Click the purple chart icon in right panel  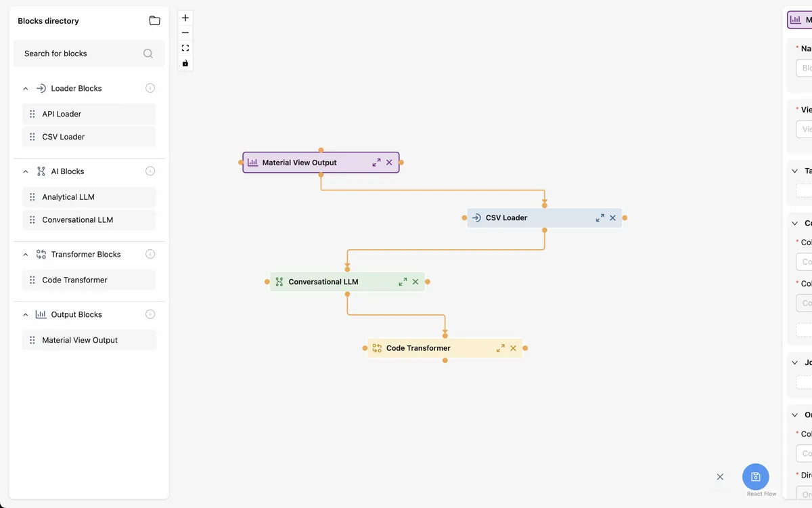pos(796,20)
